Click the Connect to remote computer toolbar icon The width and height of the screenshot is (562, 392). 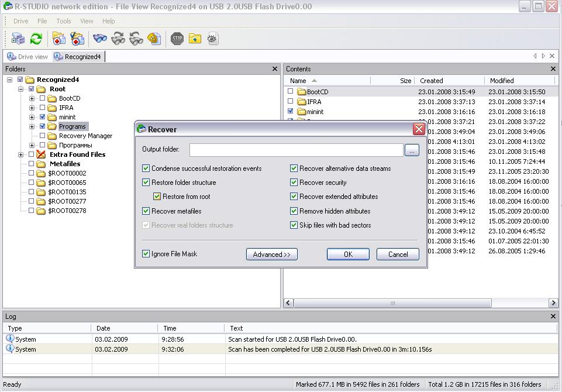pos(18,39)
